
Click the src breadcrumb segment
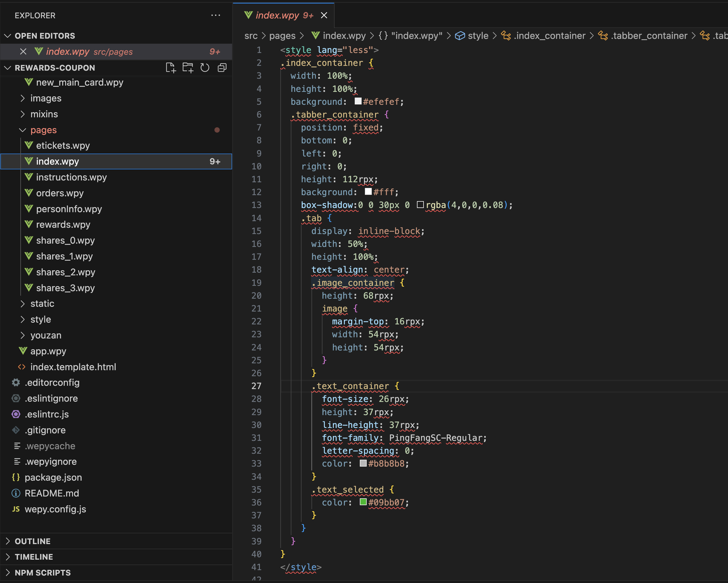251,36
